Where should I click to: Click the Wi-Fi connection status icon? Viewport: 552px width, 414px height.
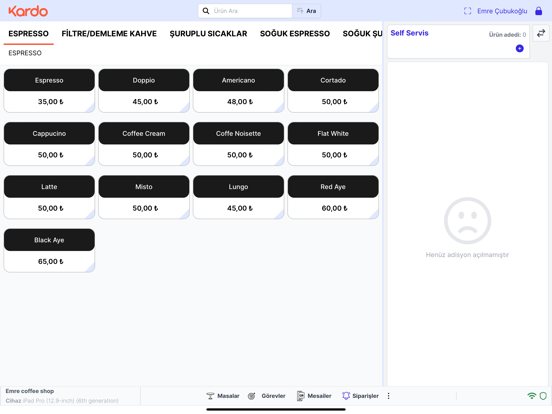(532, 396)
